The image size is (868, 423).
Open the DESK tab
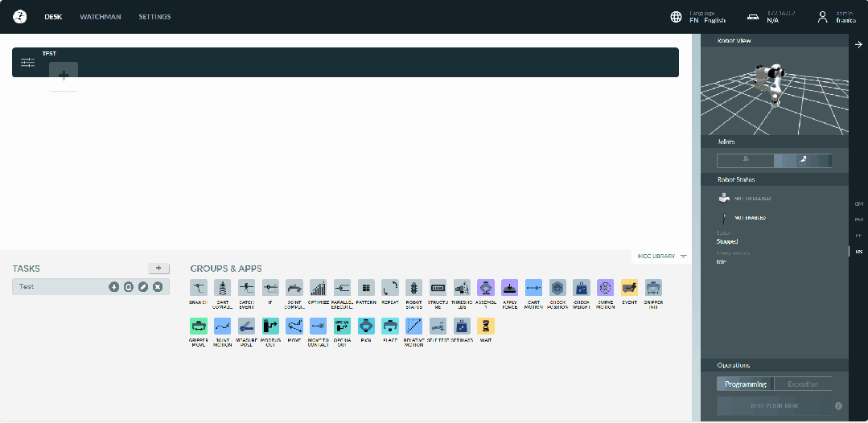point(53,17)
